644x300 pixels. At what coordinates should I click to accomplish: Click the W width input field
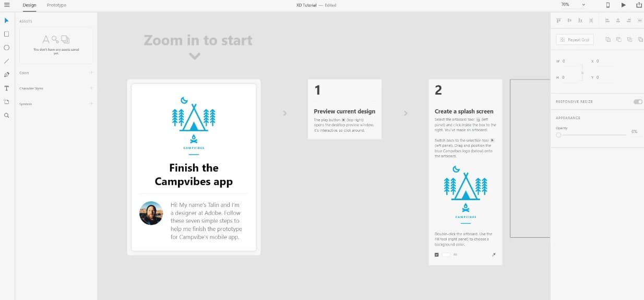pos(570,61)
